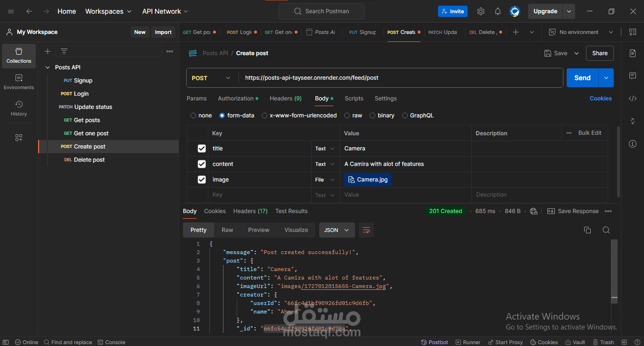The image size is (644, 346).
Task: Switch to the Authorization tab
Action: 238,99
